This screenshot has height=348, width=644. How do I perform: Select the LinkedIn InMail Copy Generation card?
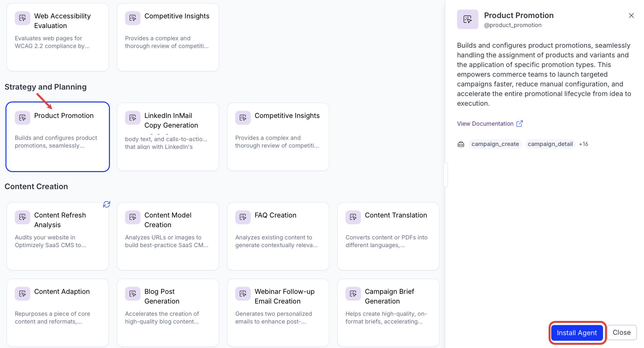coord(168,137)
